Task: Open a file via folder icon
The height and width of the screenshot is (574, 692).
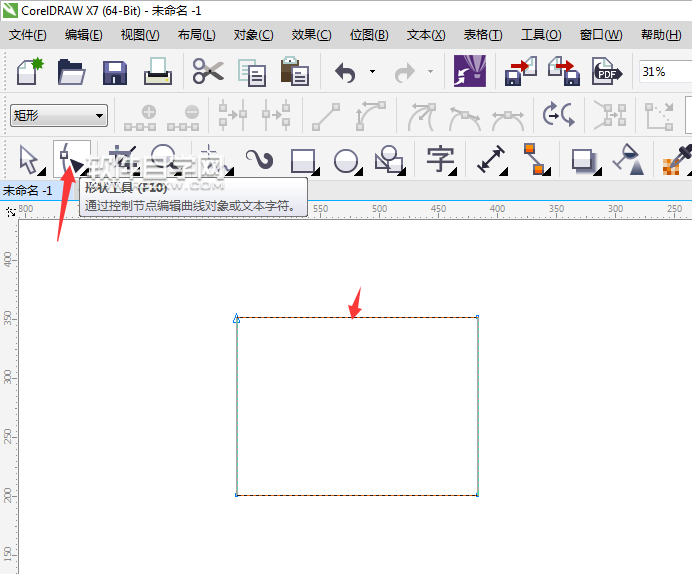Action: (x=71, y=71)
